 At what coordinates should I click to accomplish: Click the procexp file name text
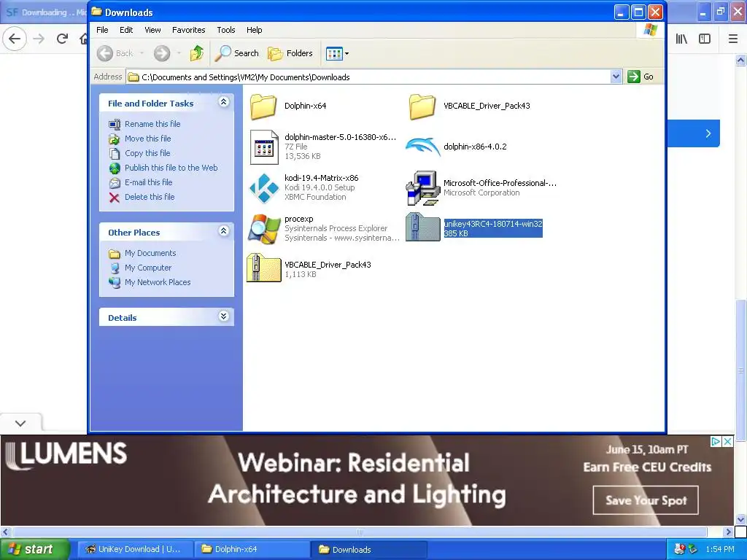(298, 219)
